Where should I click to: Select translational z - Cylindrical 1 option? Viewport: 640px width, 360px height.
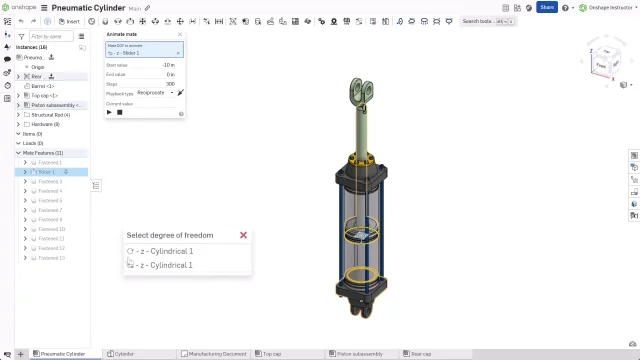point(160,265)
